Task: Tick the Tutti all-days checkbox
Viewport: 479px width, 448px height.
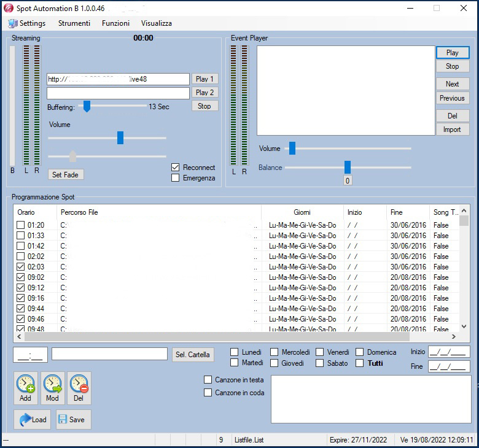Action: [359, 363]
